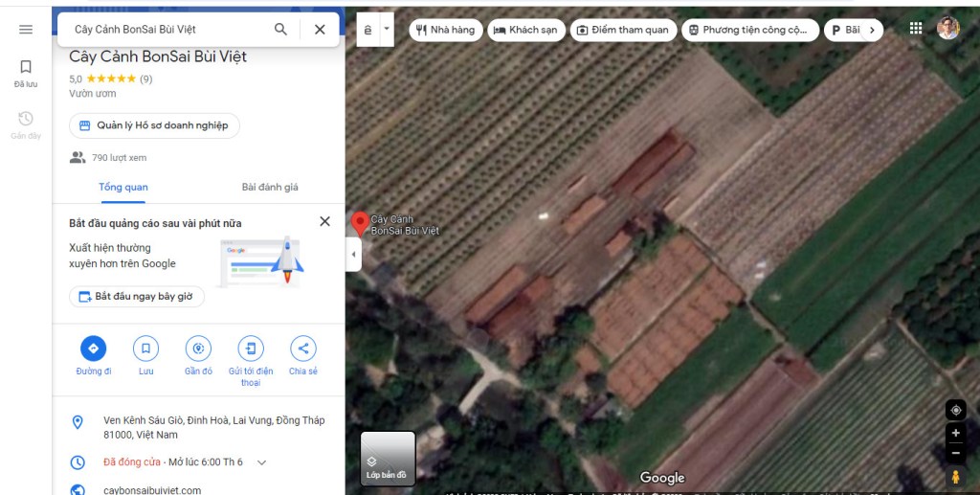Viewport: 980px width, 495px height.
Task: Toggle the Lớp bản đồ layers thumbnail
Action: (388, 458)
